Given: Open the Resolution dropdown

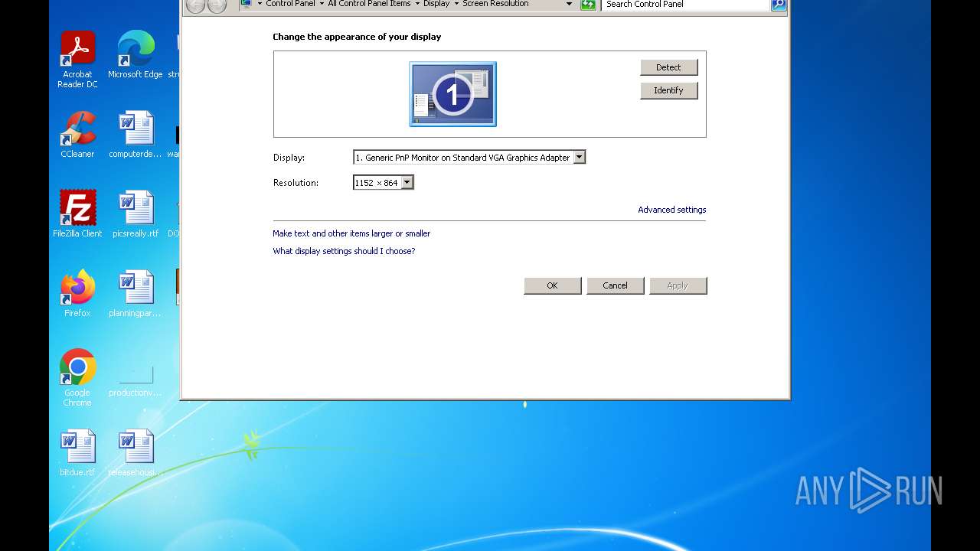Looking at the screenshot, I should (x=407, y=183).
